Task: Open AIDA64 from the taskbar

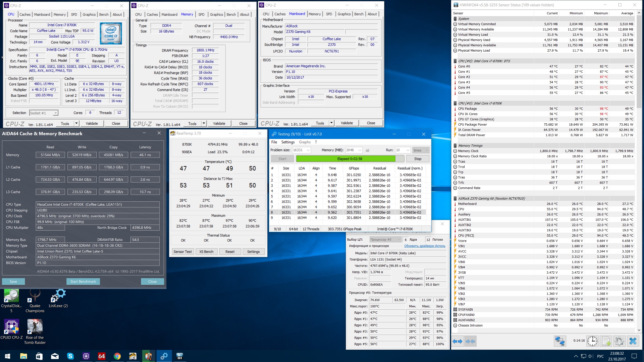Action: coord(101,356)
